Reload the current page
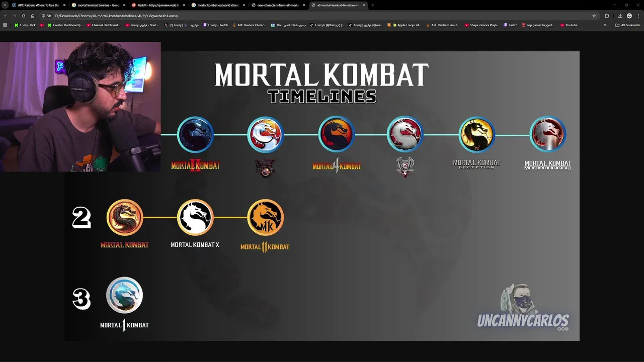Screen dimensions: 644x362 (23, 16)
